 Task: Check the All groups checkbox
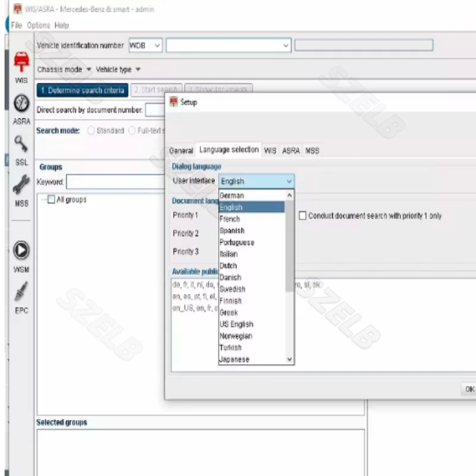coord(51,199)
